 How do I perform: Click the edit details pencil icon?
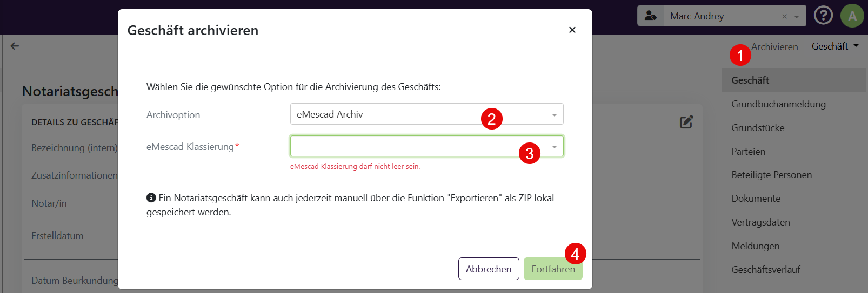click(x=686, y=122)
